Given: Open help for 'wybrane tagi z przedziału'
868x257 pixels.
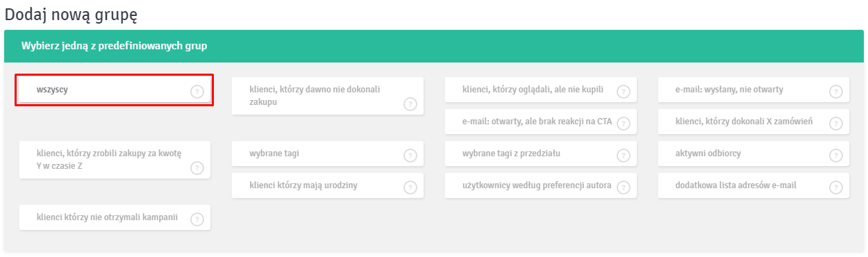Looking at the screenshot, I should click(x=623, y=155).
